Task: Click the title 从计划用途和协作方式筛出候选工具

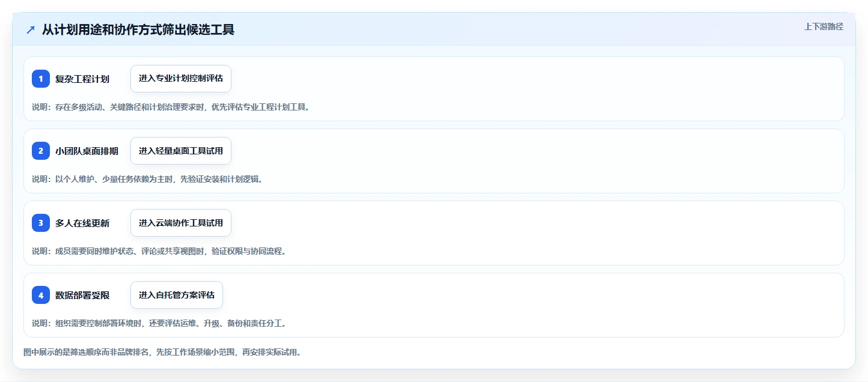Action: [138, 30]
